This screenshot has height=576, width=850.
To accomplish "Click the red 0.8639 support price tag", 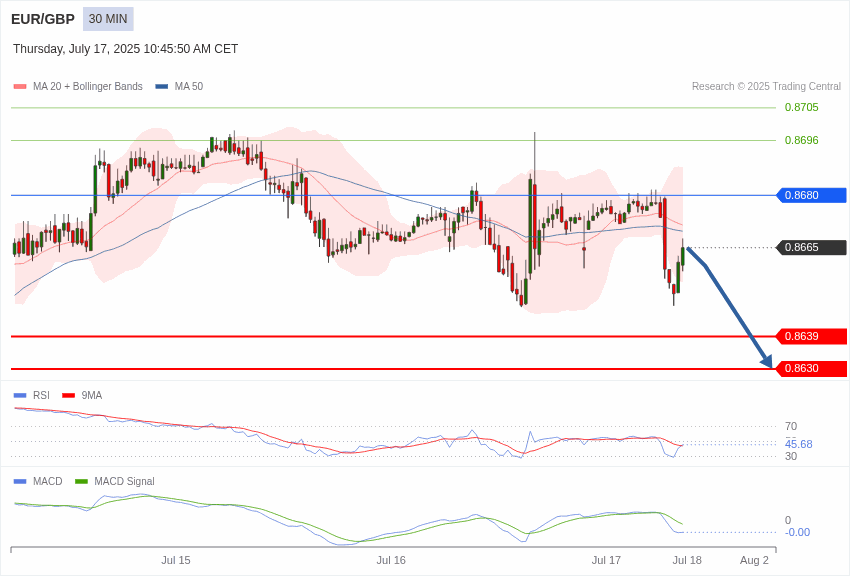I will point(811,336).
